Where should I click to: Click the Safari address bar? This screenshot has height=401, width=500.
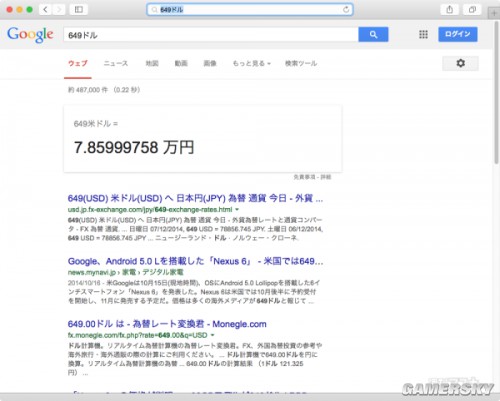tap(250, 10)
